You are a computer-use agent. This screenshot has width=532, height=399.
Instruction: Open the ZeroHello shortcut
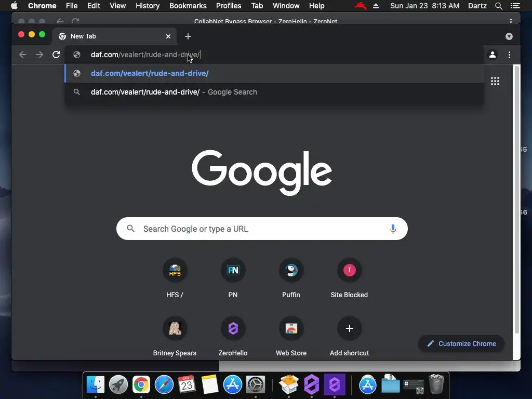(233, 336)
